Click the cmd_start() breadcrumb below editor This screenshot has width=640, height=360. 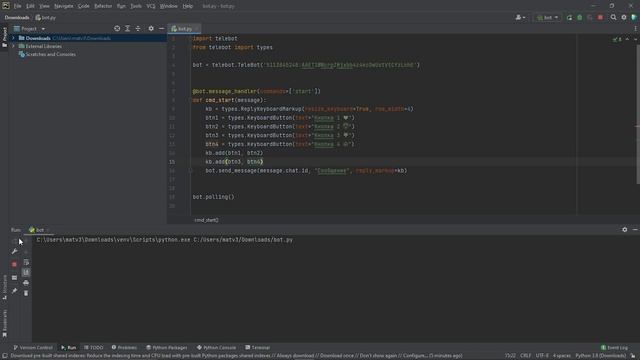[x=206, y=220]
